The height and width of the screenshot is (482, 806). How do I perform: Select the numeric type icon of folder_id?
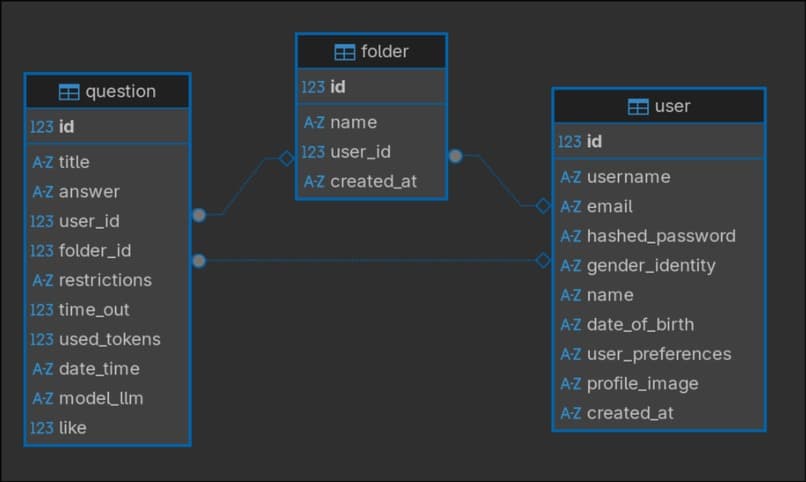click(x=42, y=251)
